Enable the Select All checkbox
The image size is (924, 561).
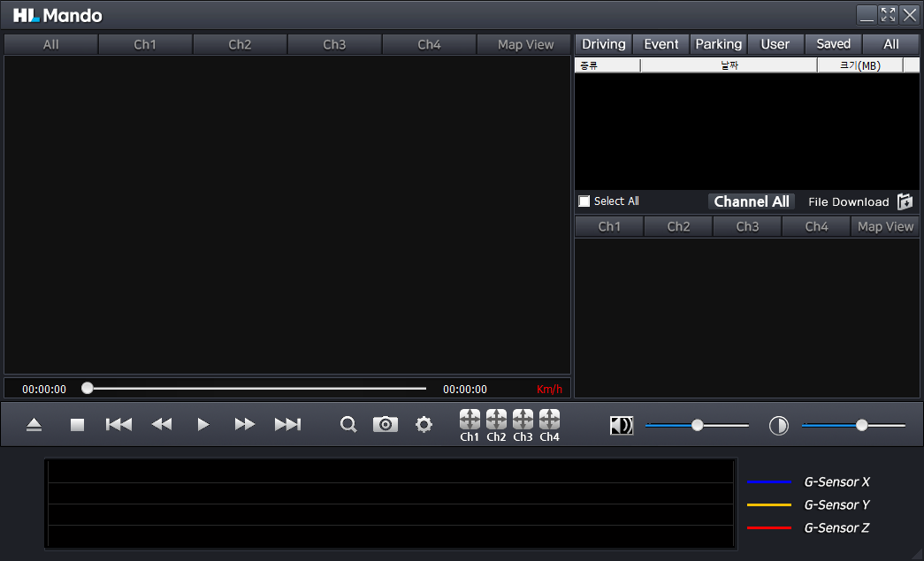(x=584, y=201)
